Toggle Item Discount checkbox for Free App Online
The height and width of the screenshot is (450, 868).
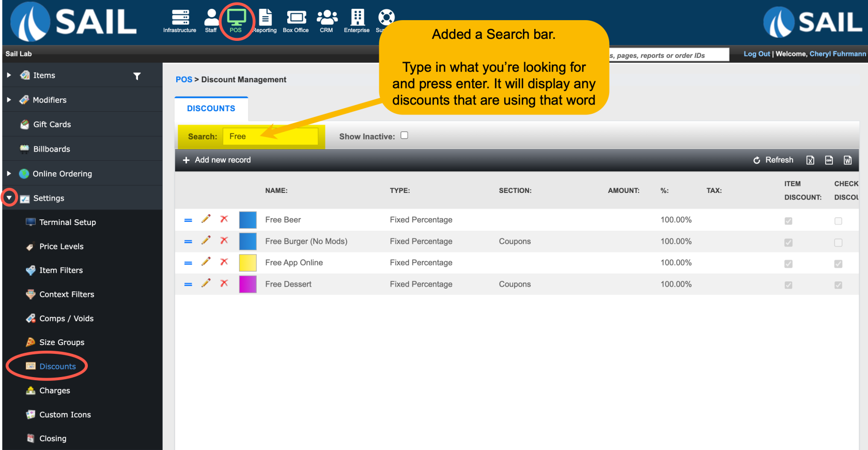point(788,264)
